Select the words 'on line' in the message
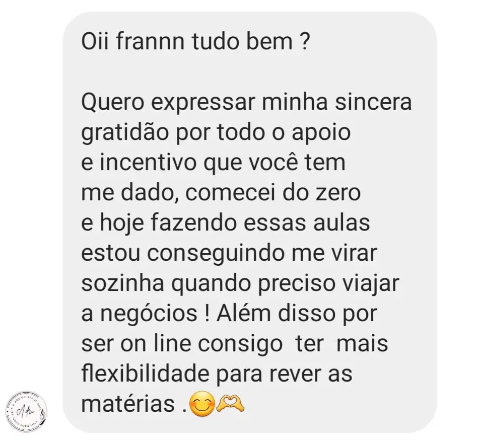 tap(156, 344)
